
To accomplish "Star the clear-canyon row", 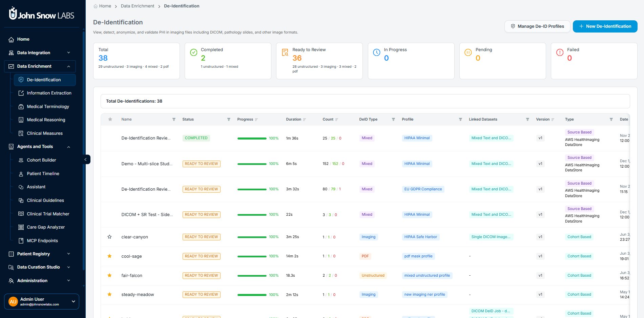I will pyautogui.click(x=109, y=237).
